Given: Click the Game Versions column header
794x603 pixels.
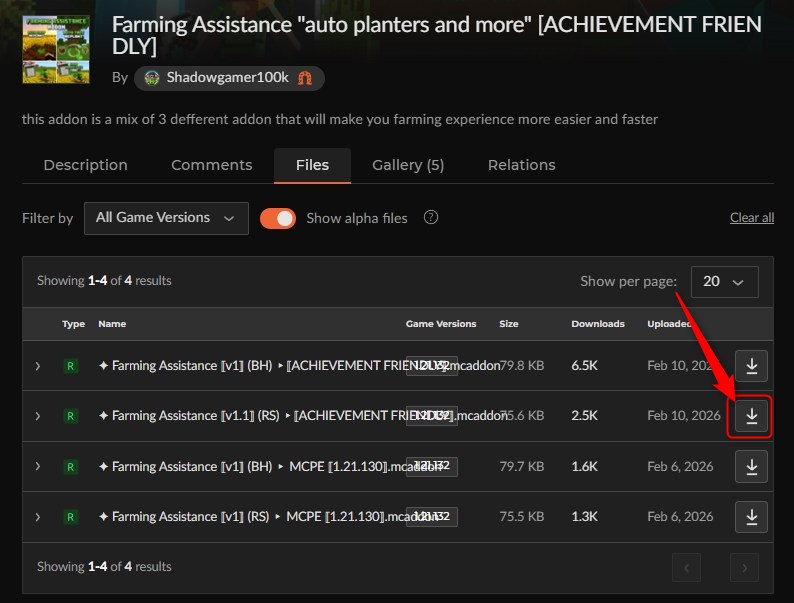Looking at the screenshot, I should pos(441,324).
